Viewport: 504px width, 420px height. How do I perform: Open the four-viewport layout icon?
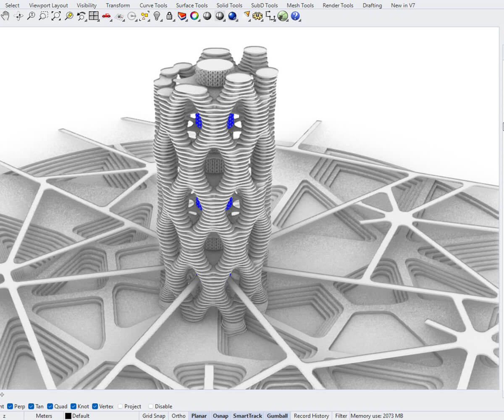(94, 16)
